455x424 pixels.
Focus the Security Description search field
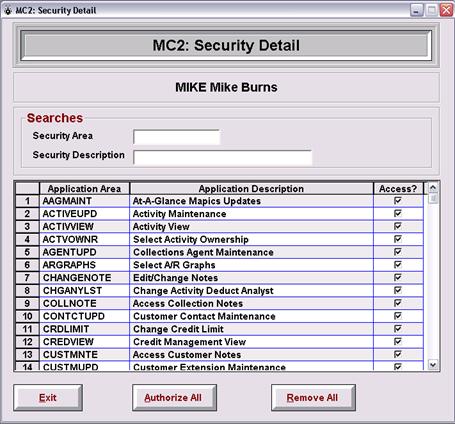click(x=222, y=157)
